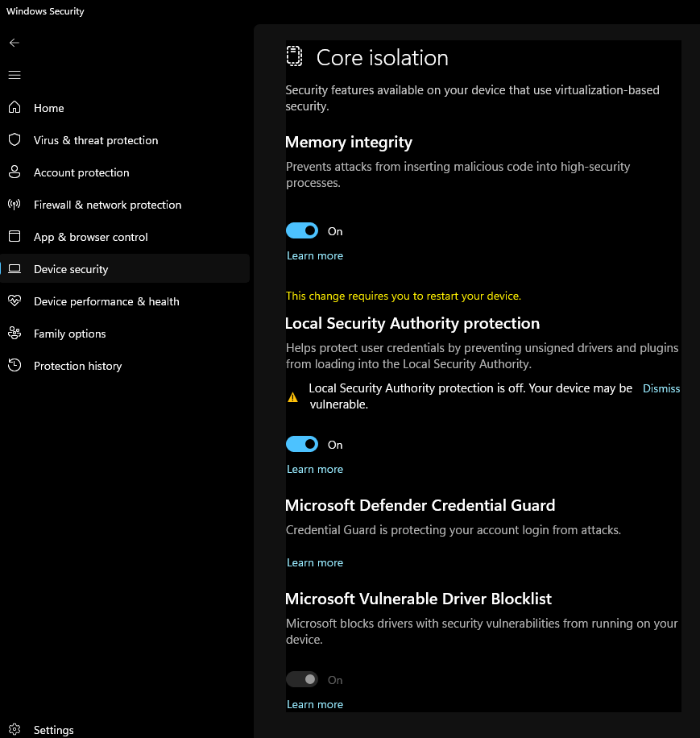Click the back arrow icon

[x=14, y=43]
